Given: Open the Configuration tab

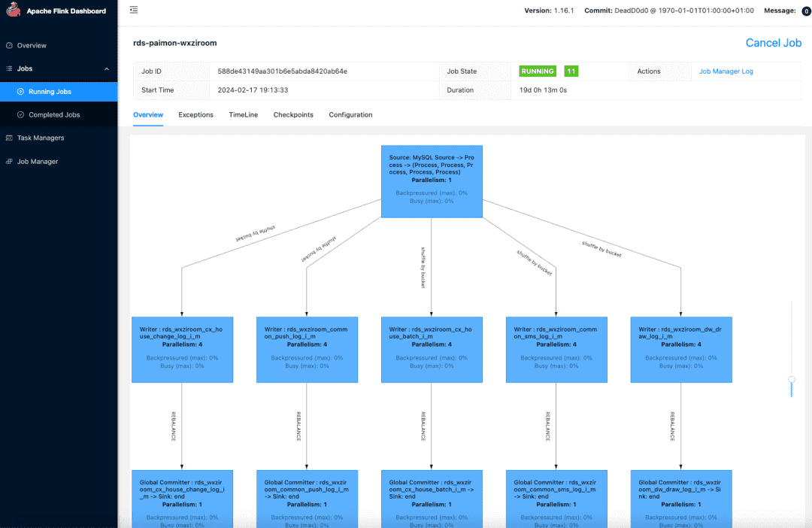Looking at the screenshot, I should pyautogui.click(x=350, y=115).
